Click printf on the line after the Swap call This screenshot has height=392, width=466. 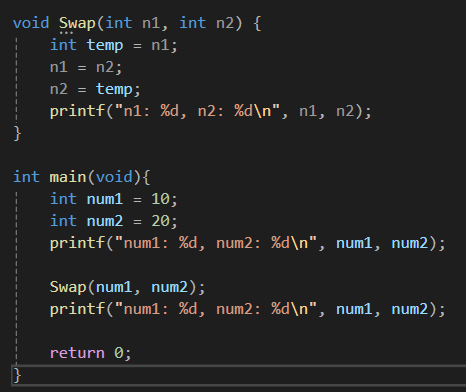(77, 309)
